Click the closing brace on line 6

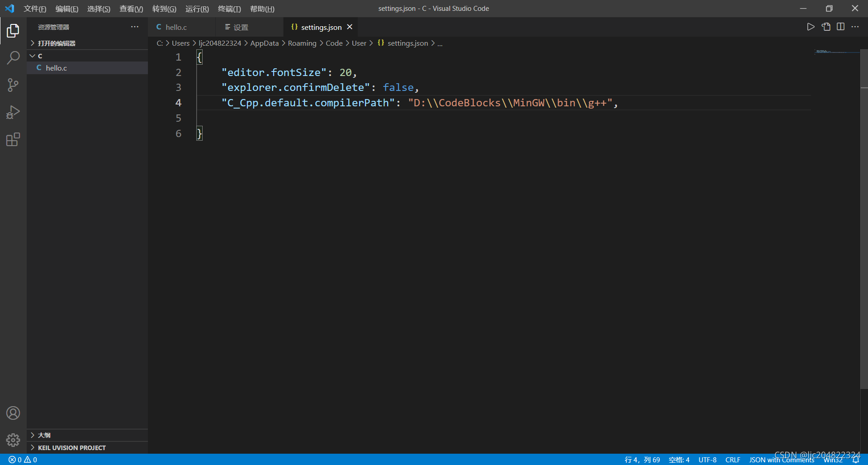[x=199, y=133]
